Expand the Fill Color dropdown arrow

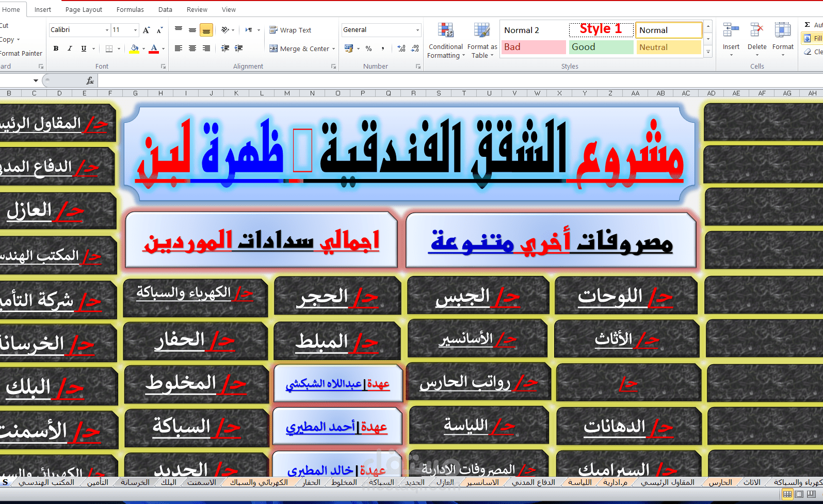(143, 48)
